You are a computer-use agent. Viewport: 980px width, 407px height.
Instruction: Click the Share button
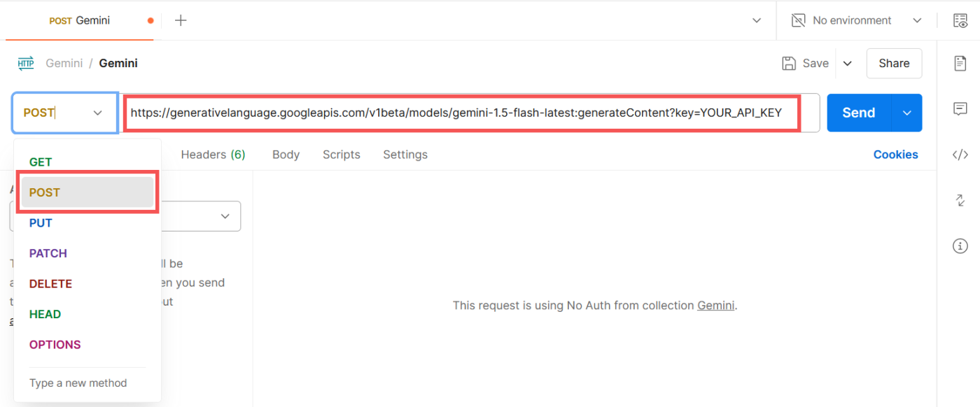894,63
